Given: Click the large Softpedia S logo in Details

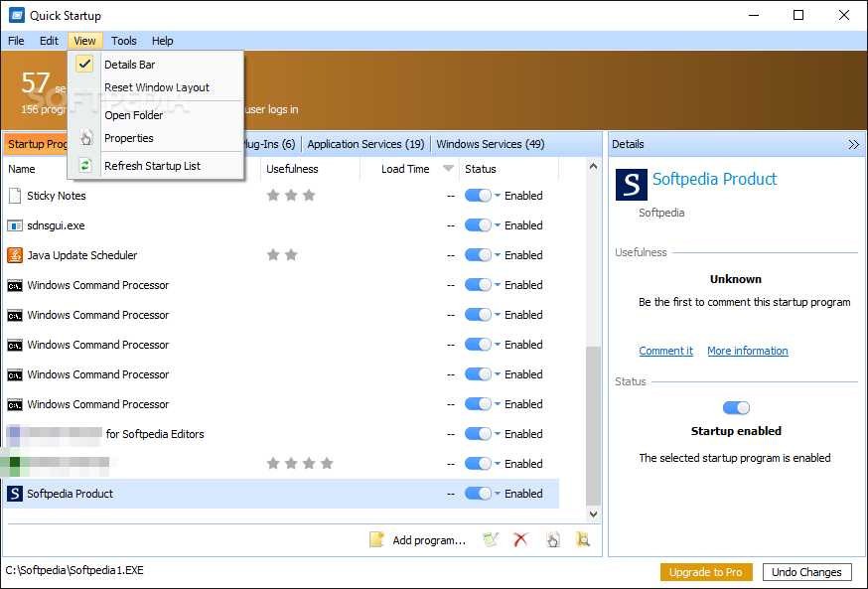Looking at the screenshot, I should click(631, 185).
